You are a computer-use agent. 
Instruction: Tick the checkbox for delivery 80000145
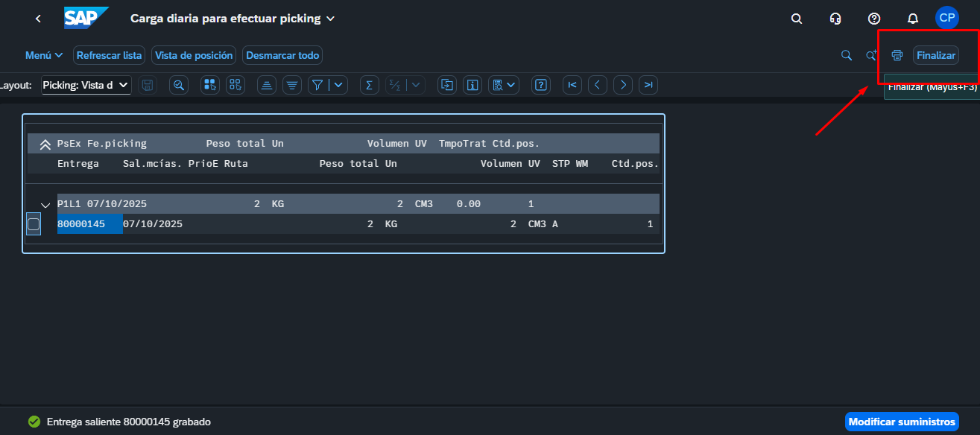coord(34,223)
